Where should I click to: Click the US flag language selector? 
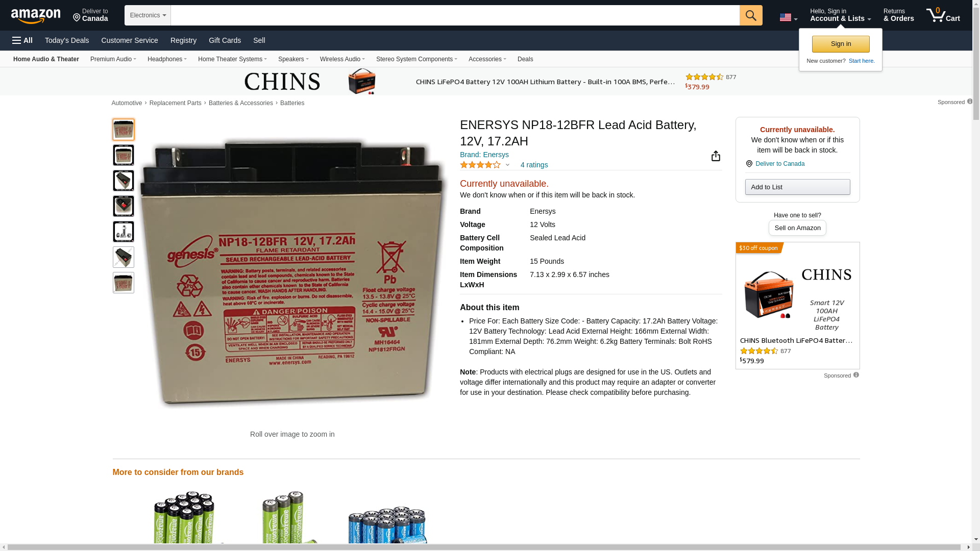click(788, 18)
